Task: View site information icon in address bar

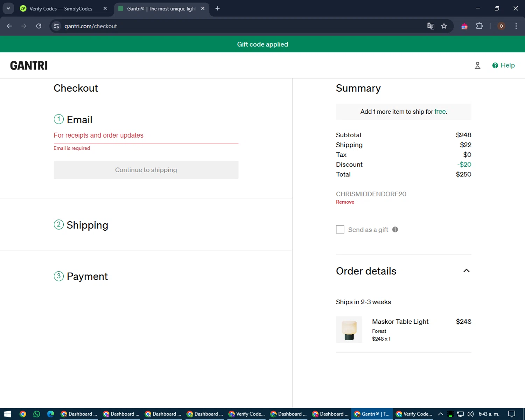Action: [56, 26]
